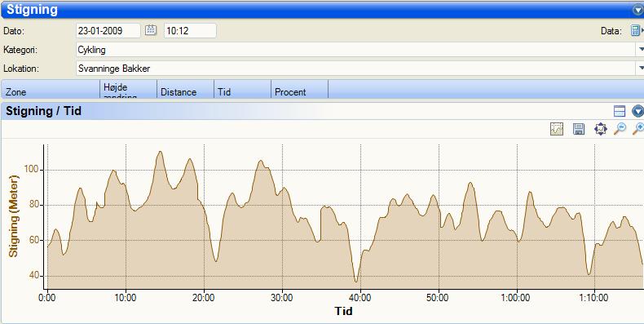Sort by the Distance column header
The height and width of the screenshot is (324, 644).
(x=186, y=89)
